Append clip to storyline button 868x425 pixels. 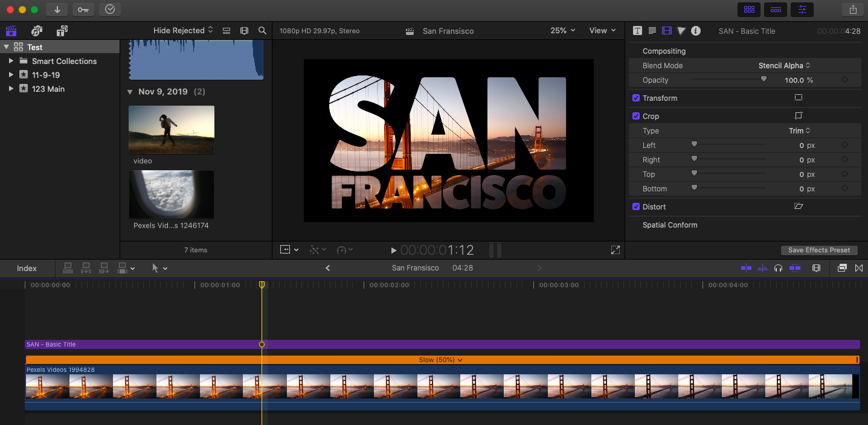click(104, 268)
